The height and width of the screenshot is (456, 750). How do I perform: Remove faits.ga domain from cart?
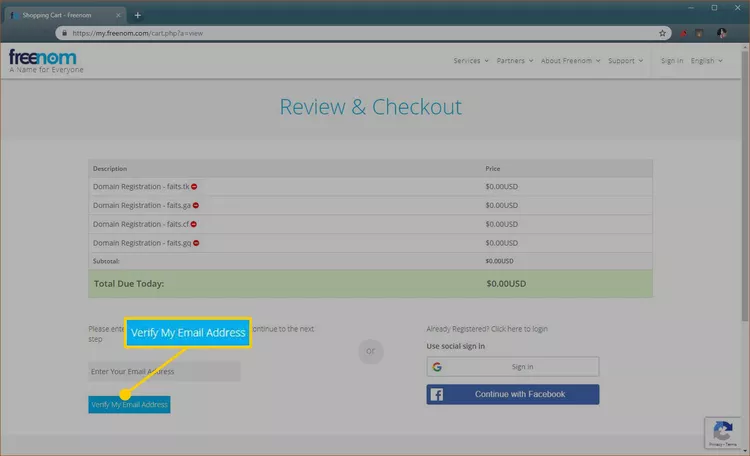[196, 205]
